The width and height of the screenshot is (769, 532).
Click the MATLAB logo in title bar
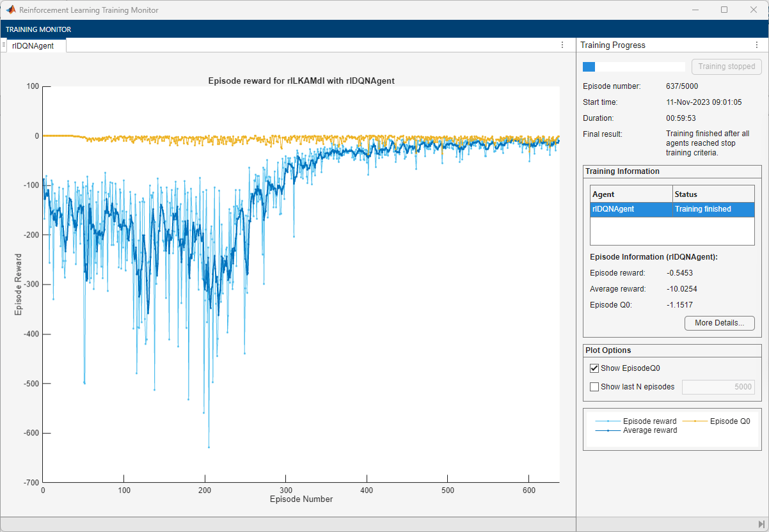click(11, 10)
